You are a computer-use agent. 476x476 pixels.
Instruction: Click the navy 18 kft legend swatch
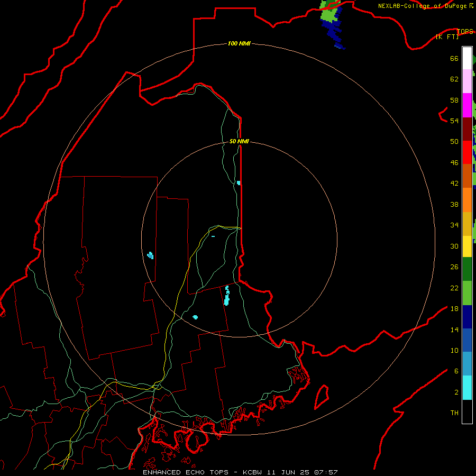tap(467, 317)
